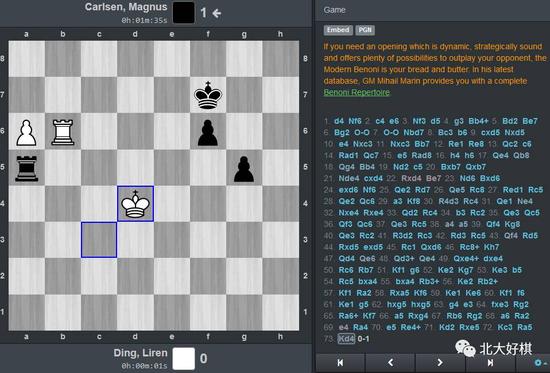
Task: Go to move 9... Nxd5
Action: [x=515, y=133]
